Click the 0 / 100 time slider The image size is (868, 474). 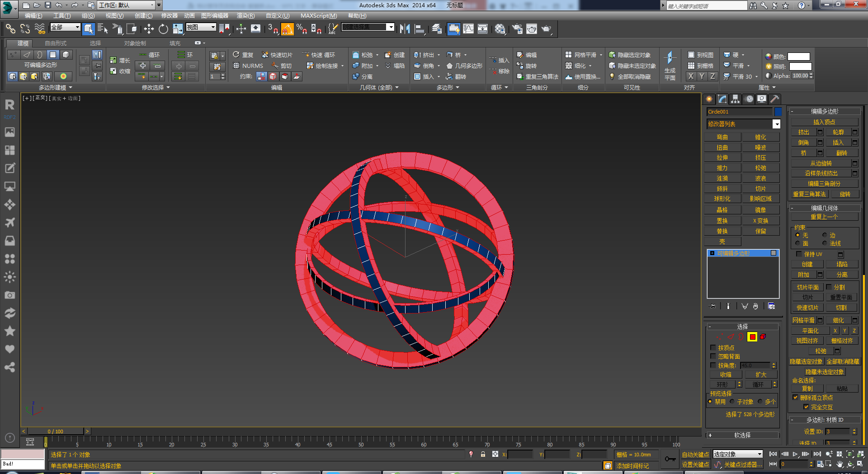pos(56,431)
